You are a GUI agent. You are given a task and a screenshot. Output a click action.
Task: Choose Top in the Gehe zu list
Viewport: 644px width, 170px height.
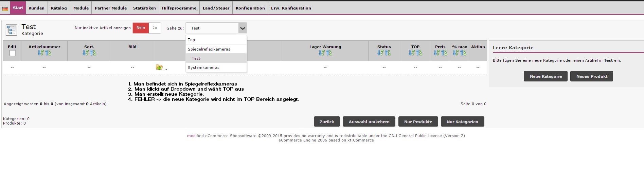192,40
